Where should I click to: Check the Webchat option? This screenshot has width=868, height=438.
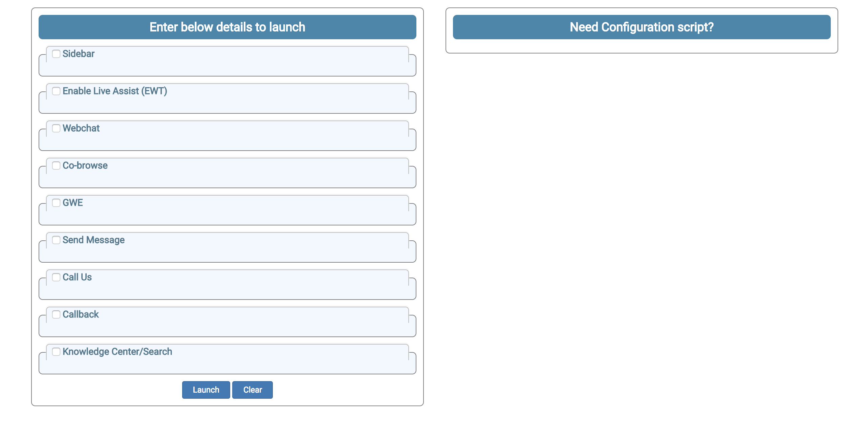coord(56,128)
